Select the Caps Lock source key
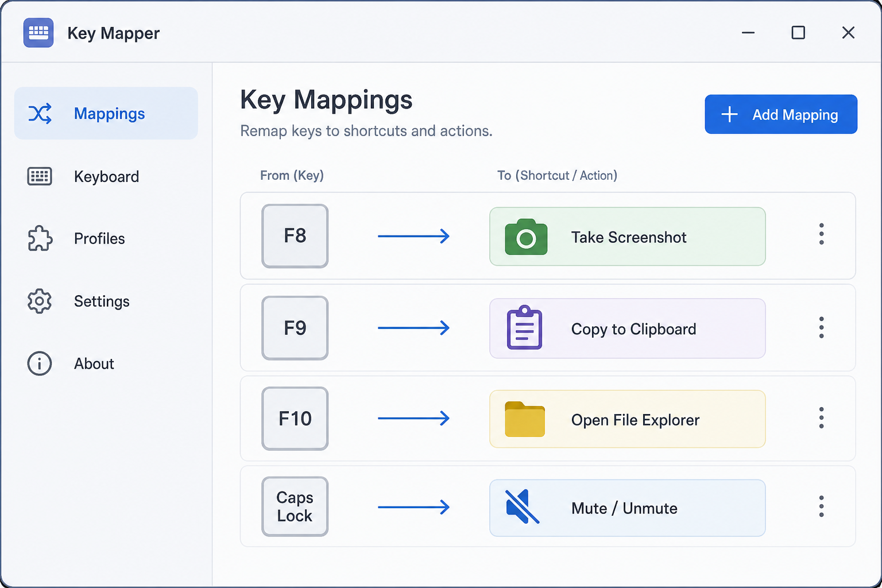 295,506
